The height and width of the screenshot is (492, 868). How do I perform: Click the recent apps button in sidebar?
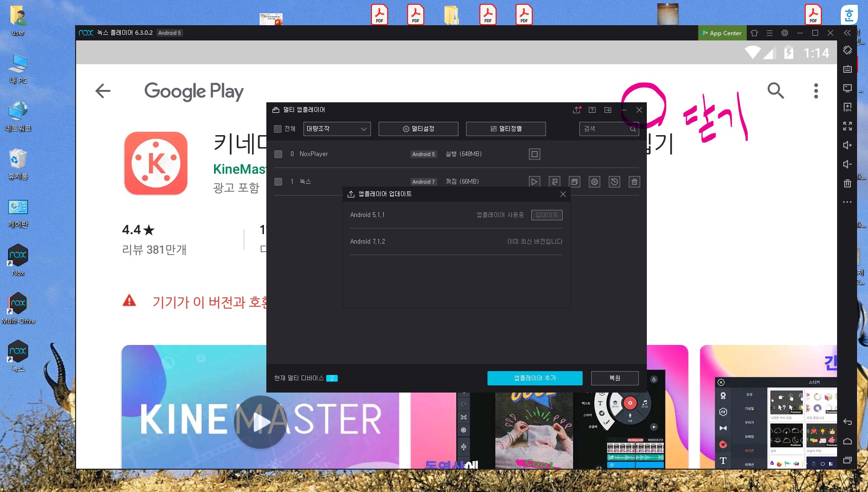click(848, 460)
